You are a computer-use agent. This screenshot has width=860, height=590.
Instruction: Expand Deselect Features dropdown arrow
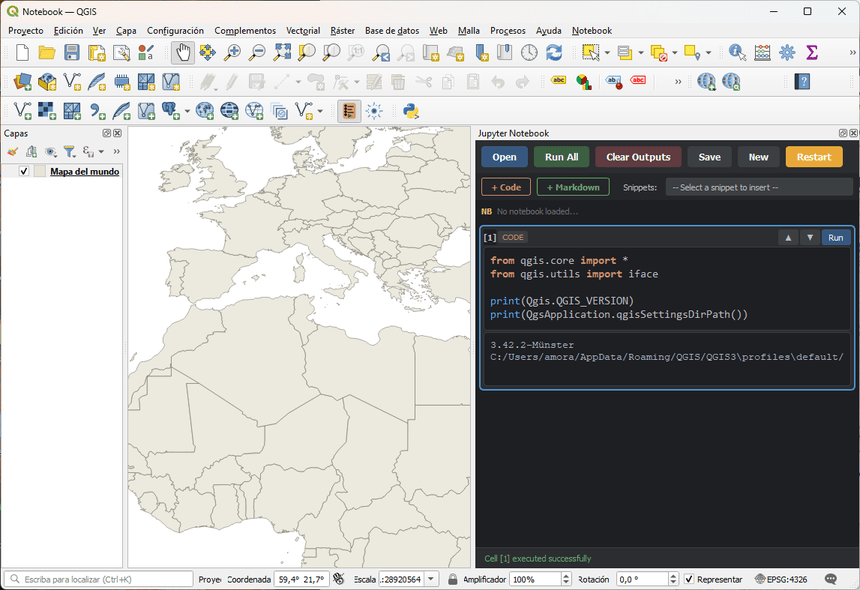675,53
